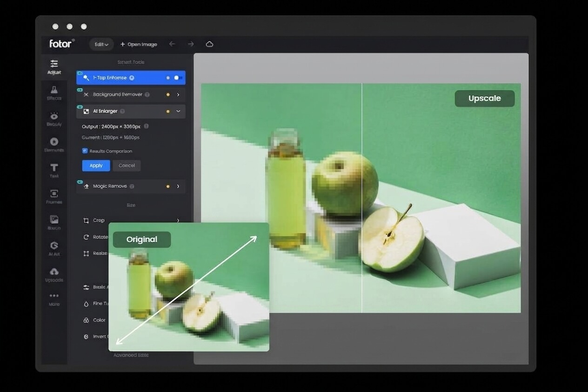Open the Uploads cloud panel
The height and width of the screenshot is (392, 588).
54,275
